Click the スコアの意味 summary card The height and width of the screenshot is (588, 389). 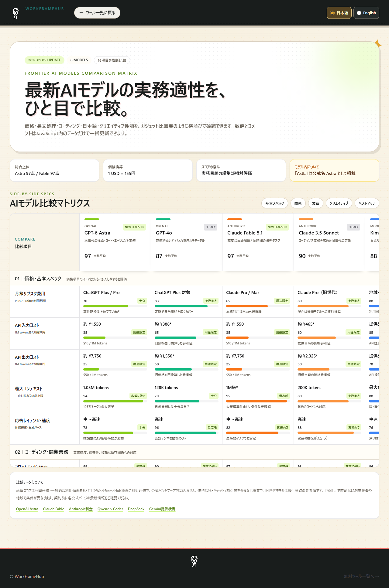(x=241, y=170)
